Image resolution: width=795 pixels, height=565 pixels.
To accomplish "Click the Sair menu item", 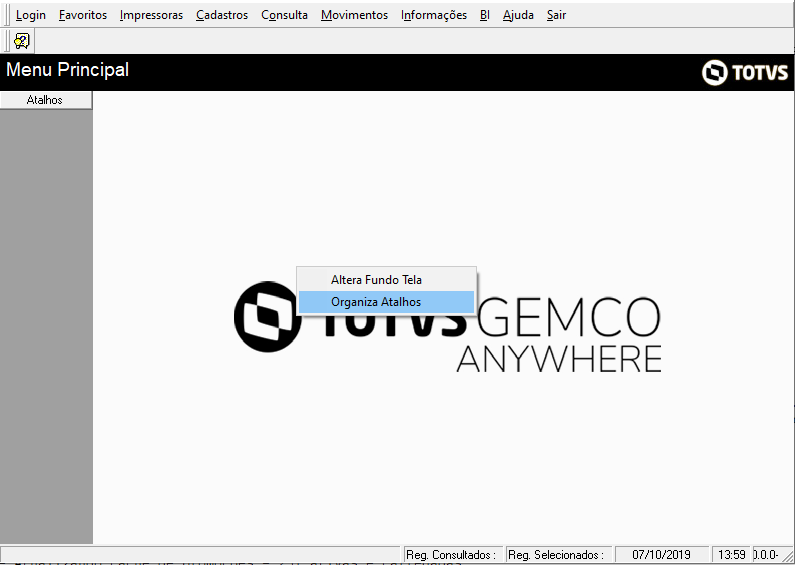I will (x=556, y=15).
